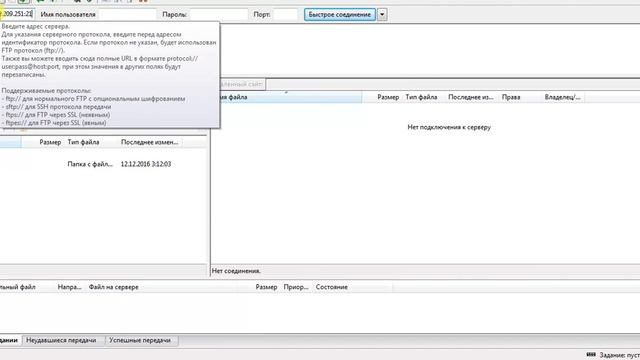Sort the local list by Последнее изменение
The width and height of the screenshot is (640, 360).
point(149,142)
